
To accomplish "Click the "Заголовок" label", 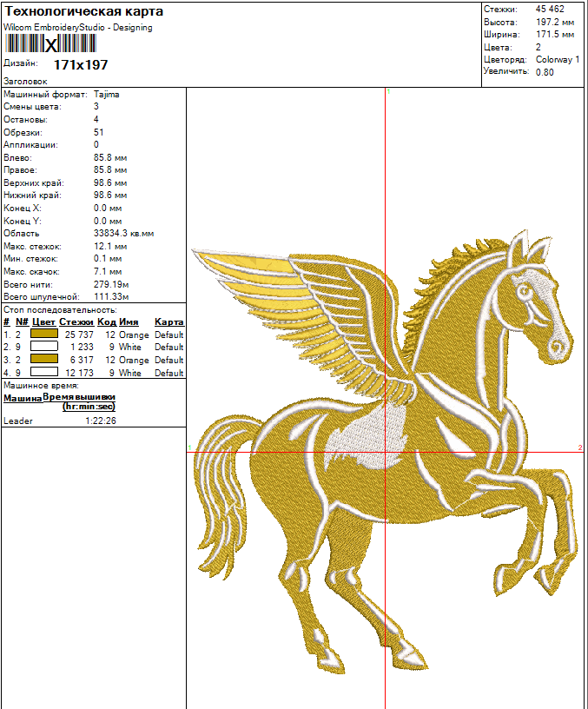I will [26, 81].
